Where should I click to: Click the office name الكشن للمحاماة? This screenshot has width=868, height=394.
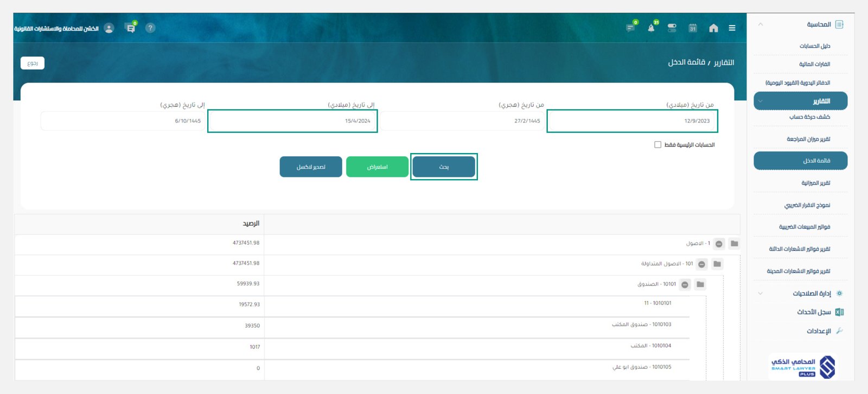56,28
